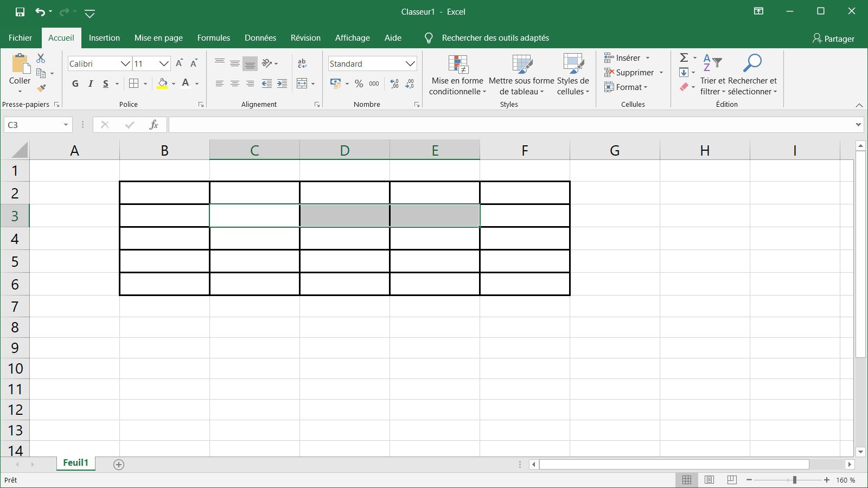Switch to the Données tab
This screenshot has width=868, height=488.
click(x=260, y=38)
